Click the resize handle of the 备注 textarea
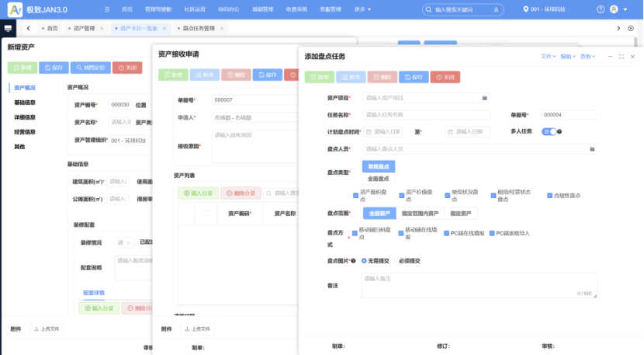Image resolution: width=644 pixels, height=355 pixels. pos(594,296)
